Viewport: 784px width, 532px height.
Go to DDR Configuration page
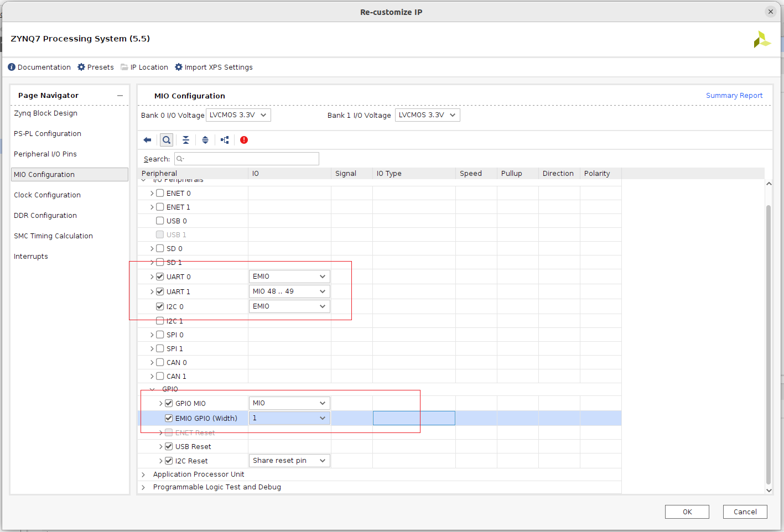pyautogui.click(x=45, y=215)
